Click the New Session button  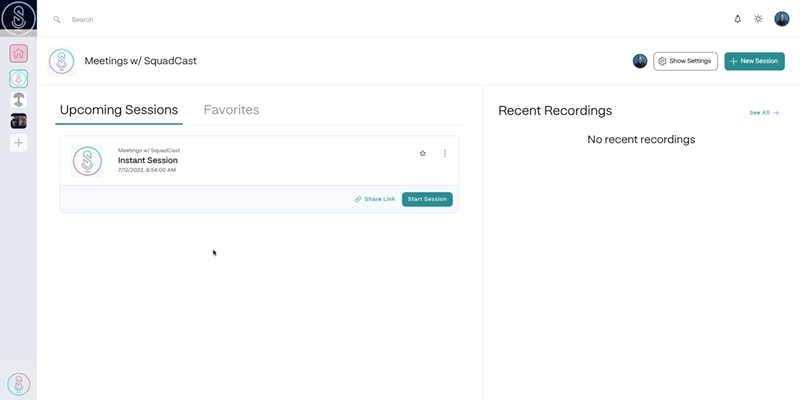pyautogui.click(x=754, y=61)
